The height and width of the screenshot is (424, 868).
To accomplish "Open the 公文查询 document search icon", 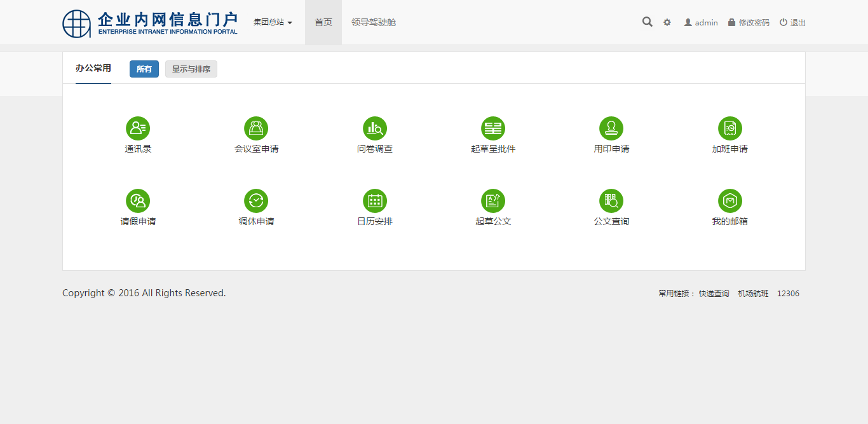I will (611, 201).
